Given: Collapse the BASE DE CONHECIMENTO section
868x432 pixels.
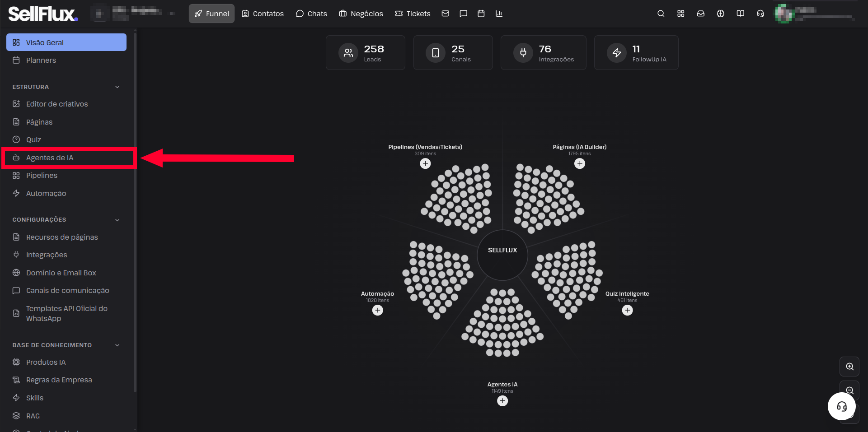Looking at the screenshot, I should click(117, 345).
